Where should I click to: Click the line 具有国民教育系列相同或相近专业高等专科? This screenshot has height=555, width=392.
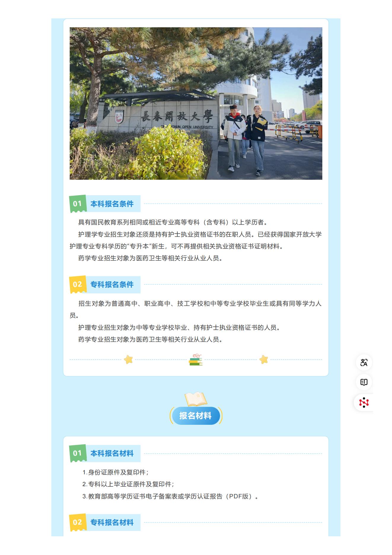coord(173,222)
